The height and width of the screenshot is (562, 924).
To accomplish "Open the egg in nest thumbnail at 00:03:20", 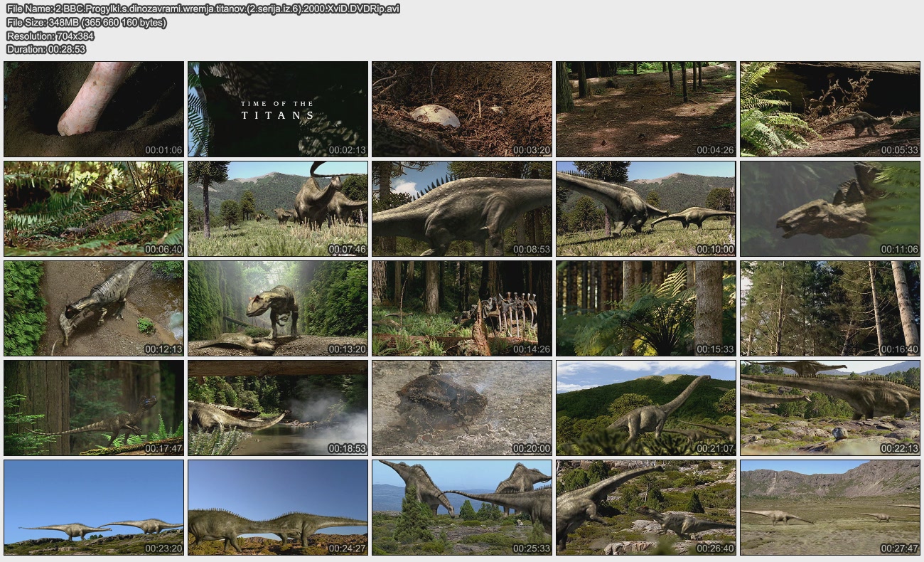I will click(x=462, y=109).
